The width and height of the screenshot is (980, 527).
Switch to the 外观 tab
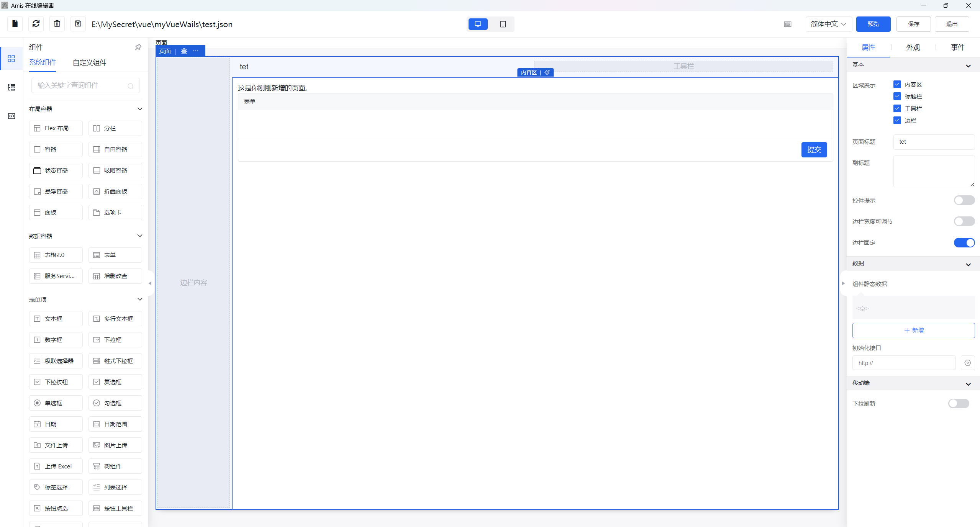point(913,47)
